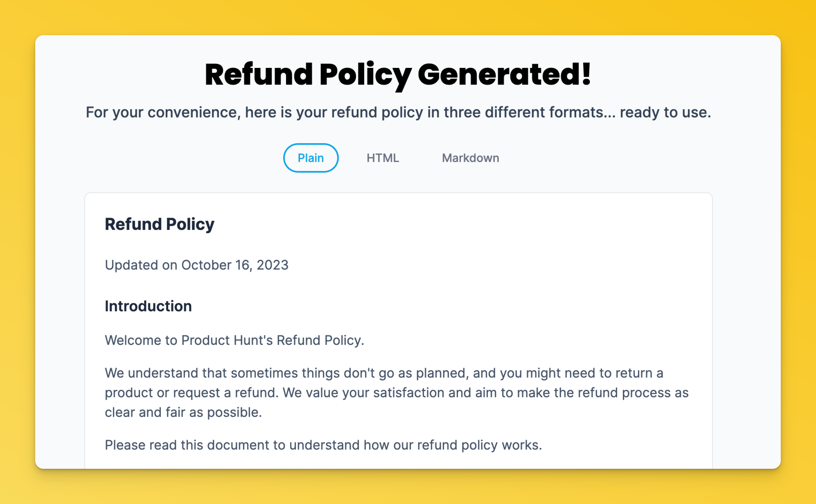
Task: Click the 'Refund Policy' document heading
Action: (x=159, y=224)
